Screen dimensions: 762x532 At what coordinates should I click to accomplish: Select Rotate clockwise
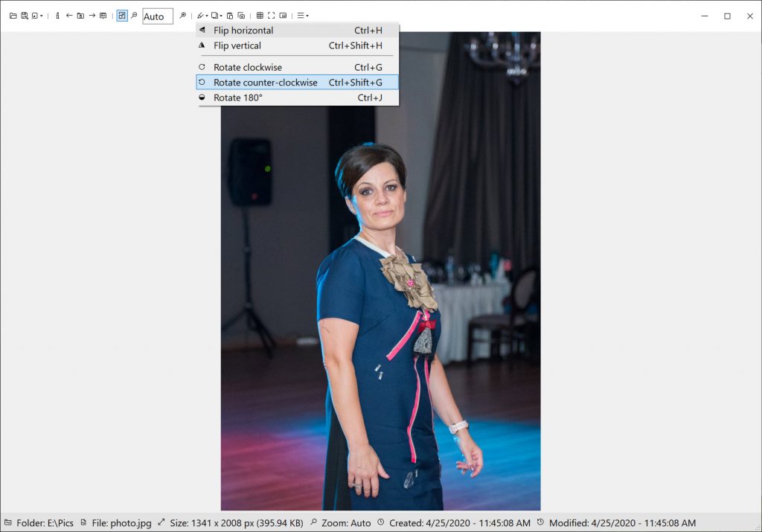(298, 67)
